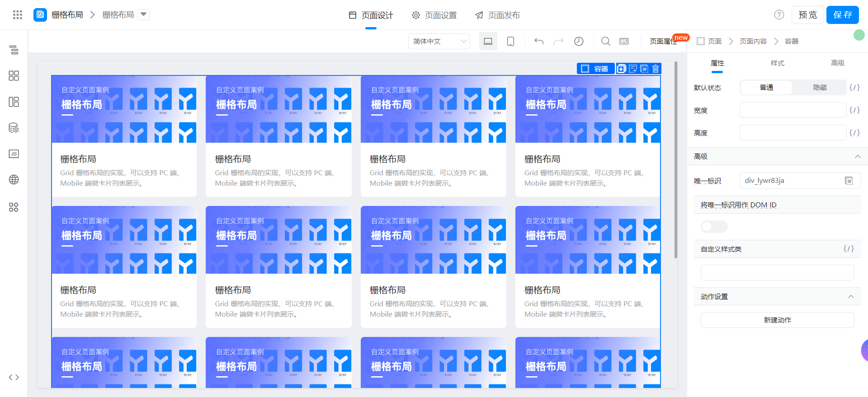Click the blue 栅格布局 app logo icon

[40, 15]
